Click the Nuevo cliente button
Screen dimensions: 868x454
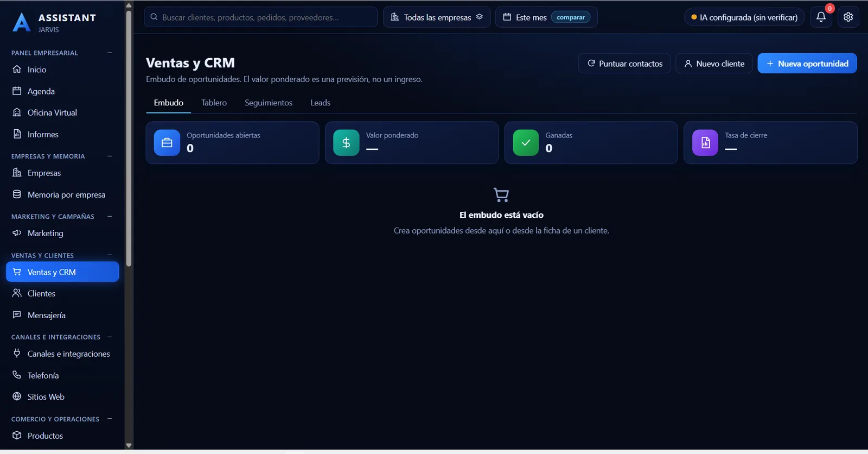pyautogui.click(x=714, y=64)
